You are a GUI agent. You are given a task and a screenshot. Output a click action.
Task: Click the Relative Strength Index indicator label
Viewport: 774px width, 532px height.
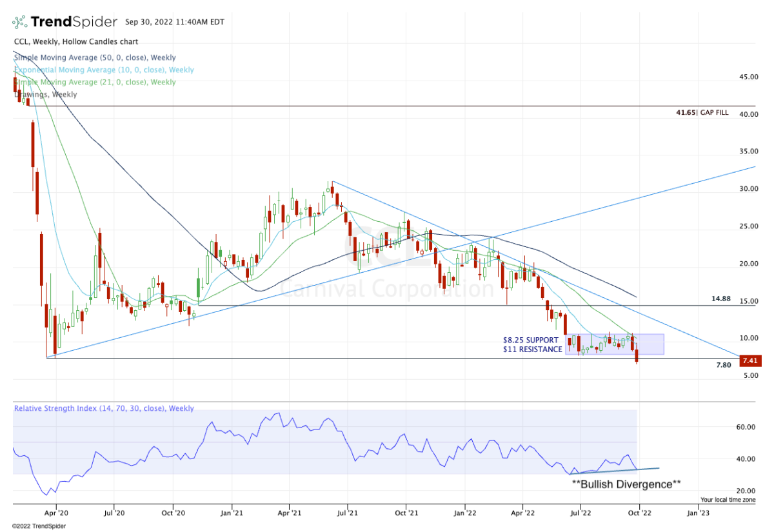104,409
